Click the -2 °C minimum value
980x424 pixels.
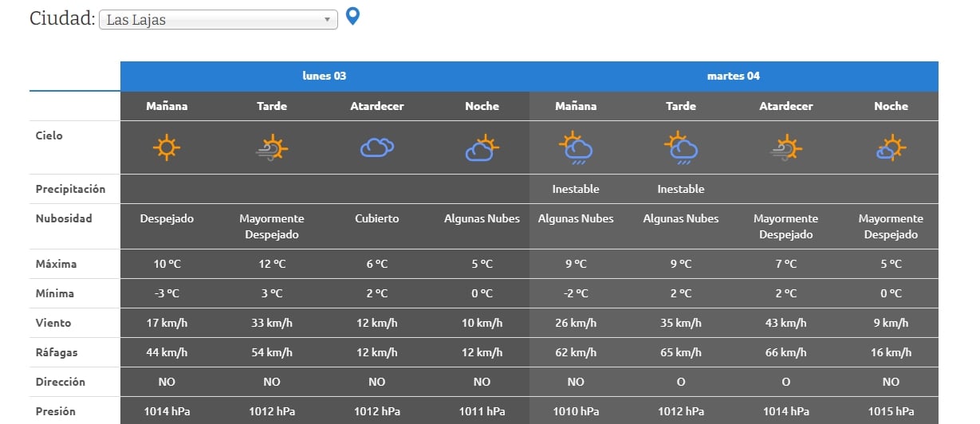point(576,293)
